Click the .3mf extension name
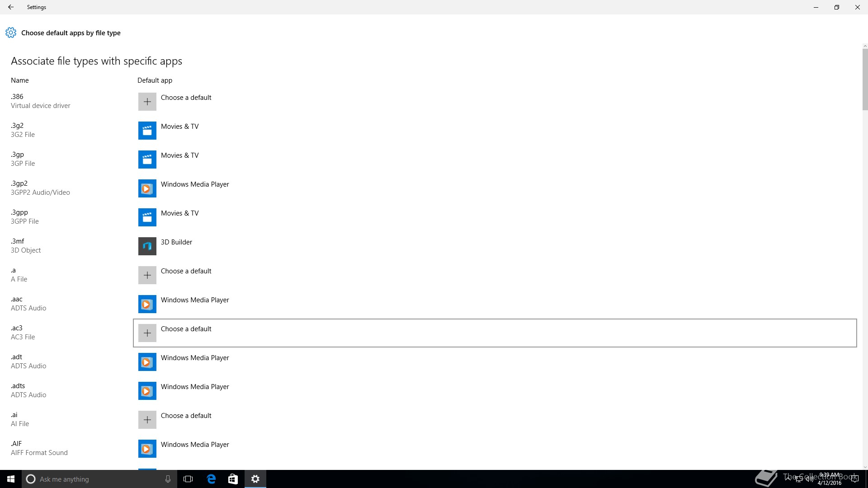Screen dimensions: 868x488 click(18, 241)
